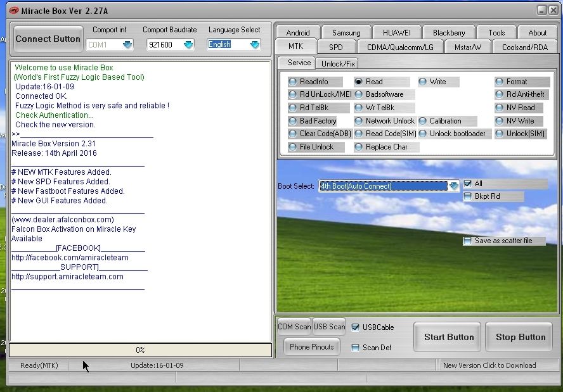Expand the Comport Baudrate dropdown arrow
This screenshot has width=563, height=392.
point(188,45)
